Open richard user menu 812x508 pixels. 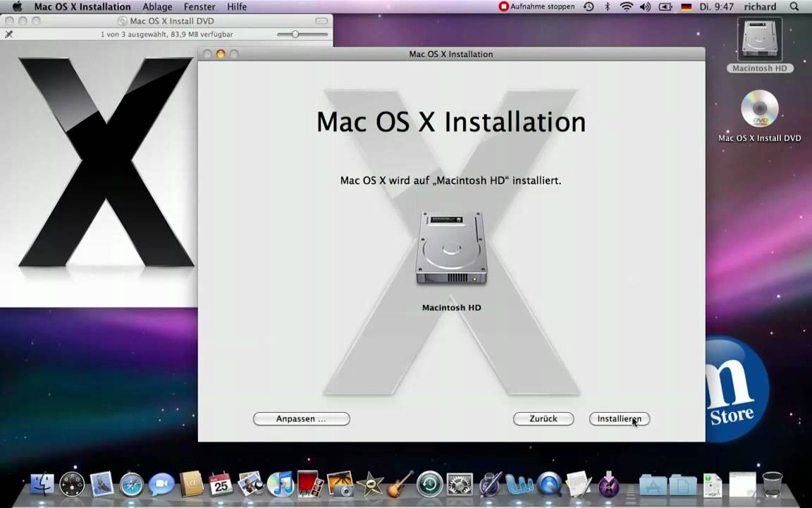click(760, 7)
